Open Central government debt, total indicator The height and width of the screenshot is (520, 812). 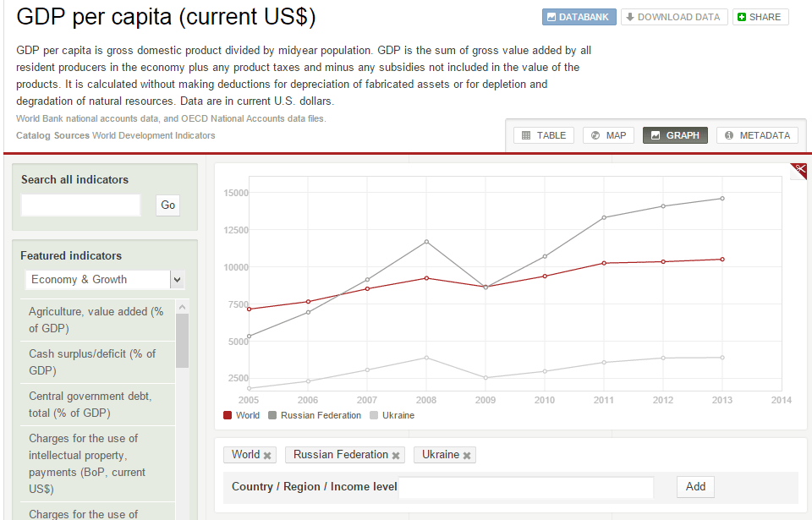pyautogui.click(x=97, y=404)
